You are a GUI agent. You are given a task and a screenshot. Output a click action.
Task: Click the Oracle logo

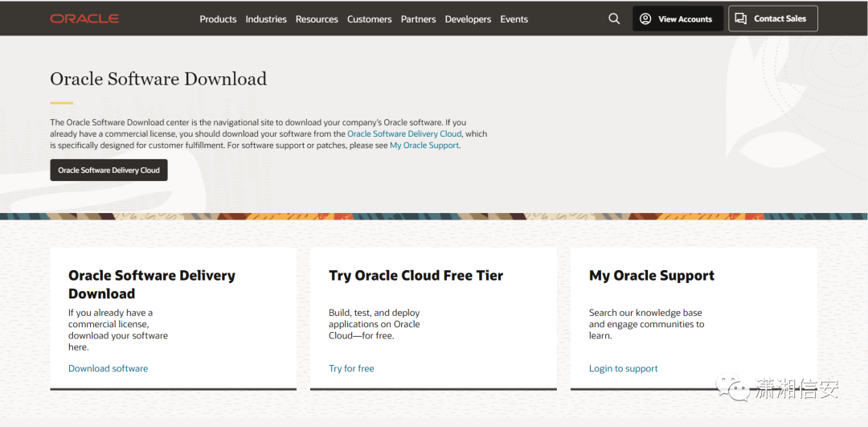(84, 18)
